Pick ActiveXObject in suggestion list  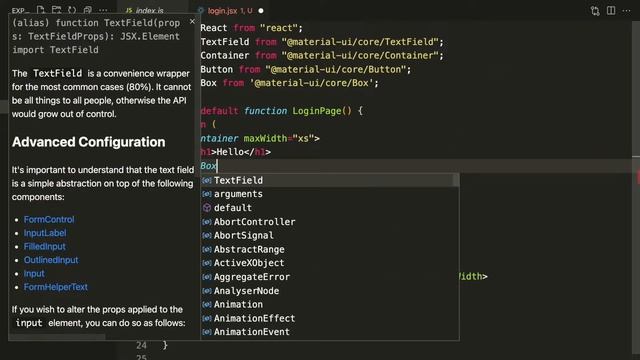click(x=330, y=263)
